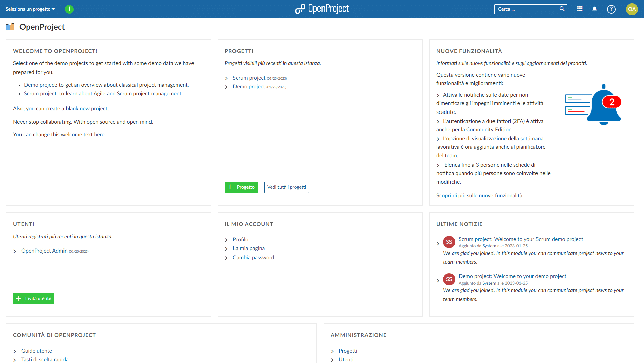Click the green plus quick-add icon

[69, 9]
